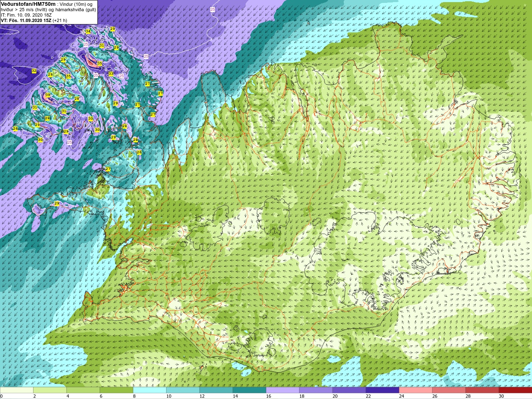Image resolution: width=532 pixels, height=399 pixels.
Task: Click the legend tick number 16
Action: point(268,396)
